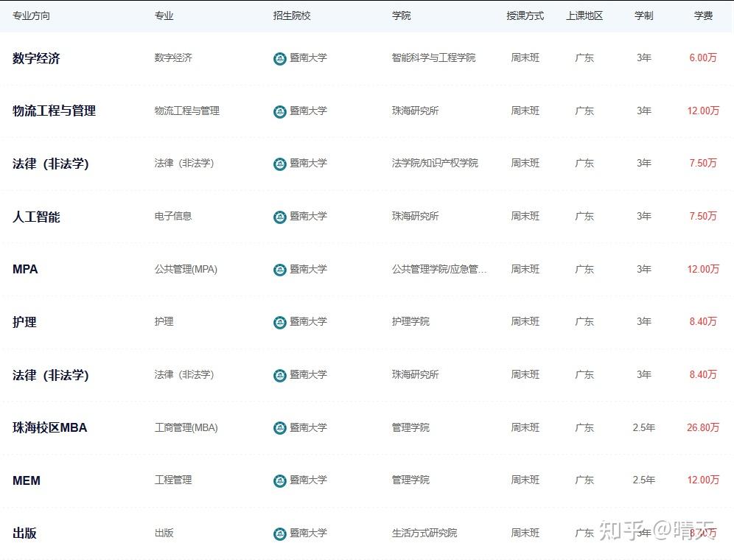Screen dimensions: 734x560
Task: Click 周末班 in 出版 row
Action: point(525,533)
